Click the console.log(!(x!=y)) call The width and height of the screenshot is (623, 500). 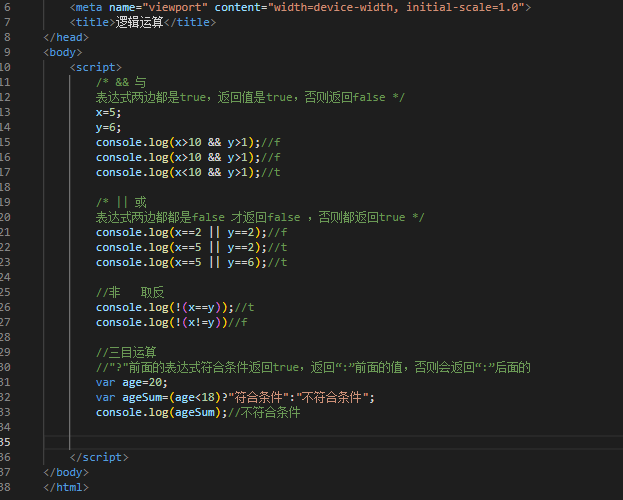(162, 322)
